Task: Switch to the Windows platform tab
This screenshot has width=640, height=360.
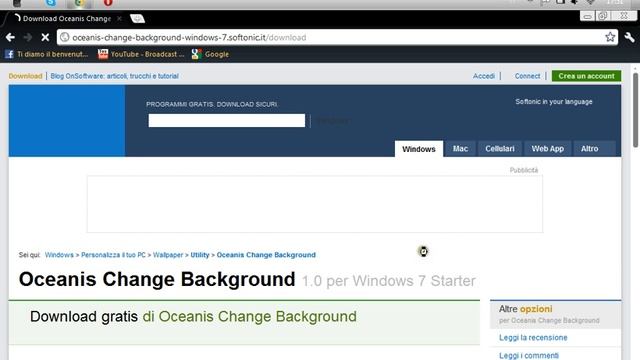Action: tap(418, 149)
